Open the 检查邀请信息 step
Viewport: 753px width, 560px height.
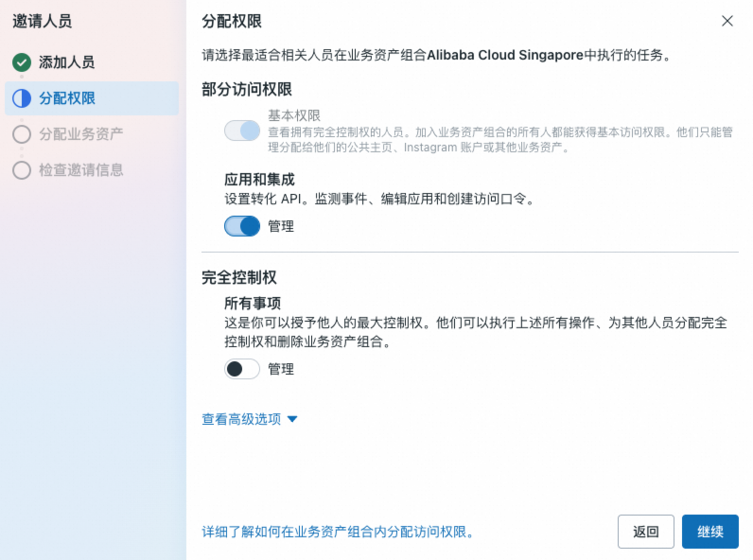tap(80, 170)
